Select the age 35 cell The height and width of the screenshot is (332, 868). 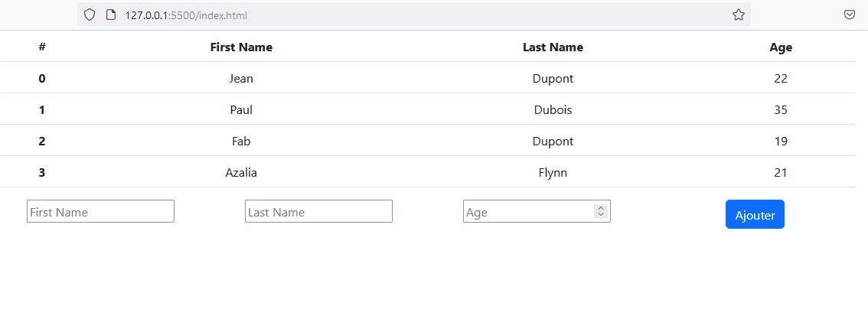(781, 110)
